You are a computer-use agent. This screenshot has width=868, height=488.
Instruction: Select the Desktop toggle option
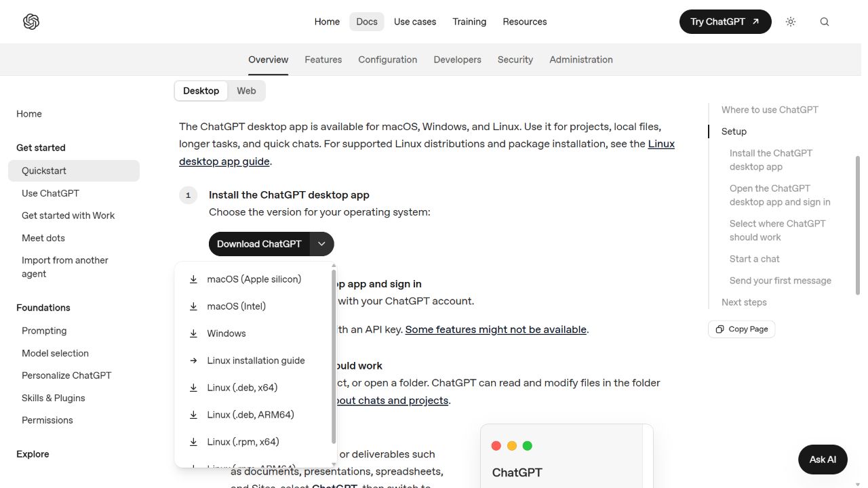pyautogui.click(x=201, y=91)
